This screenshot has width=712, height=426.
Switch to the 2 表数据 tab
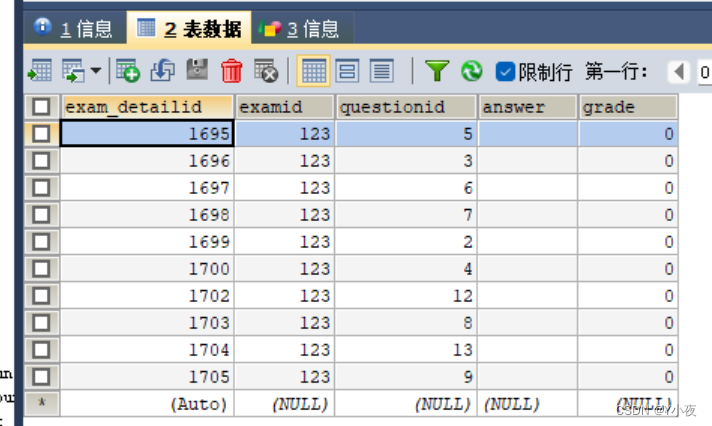click(189, 29)
